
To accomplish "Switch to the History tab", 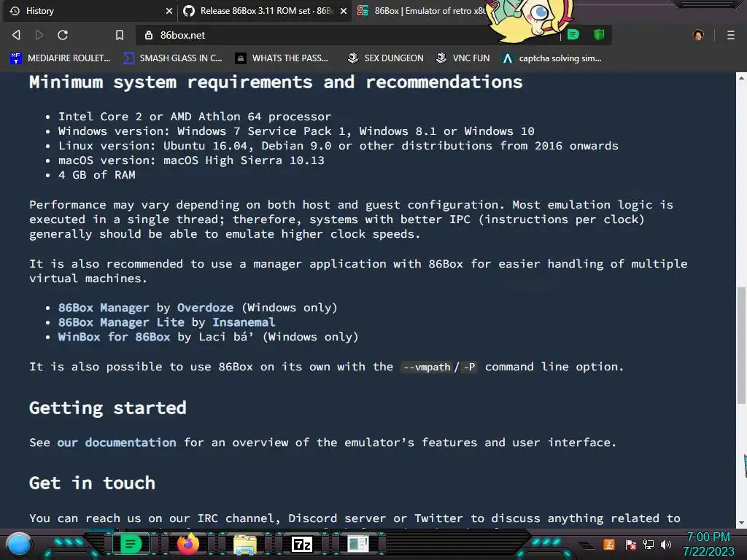I will (x=90, y=11).
